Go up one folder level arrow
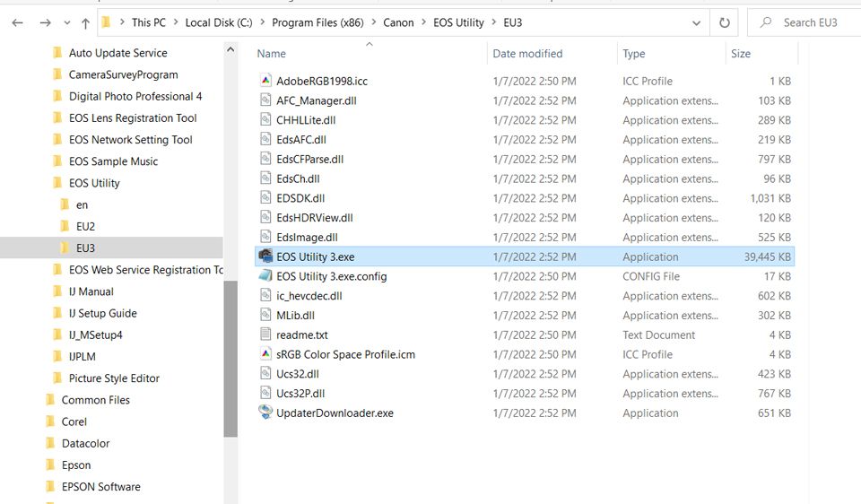861x504 pixels. 85,23
